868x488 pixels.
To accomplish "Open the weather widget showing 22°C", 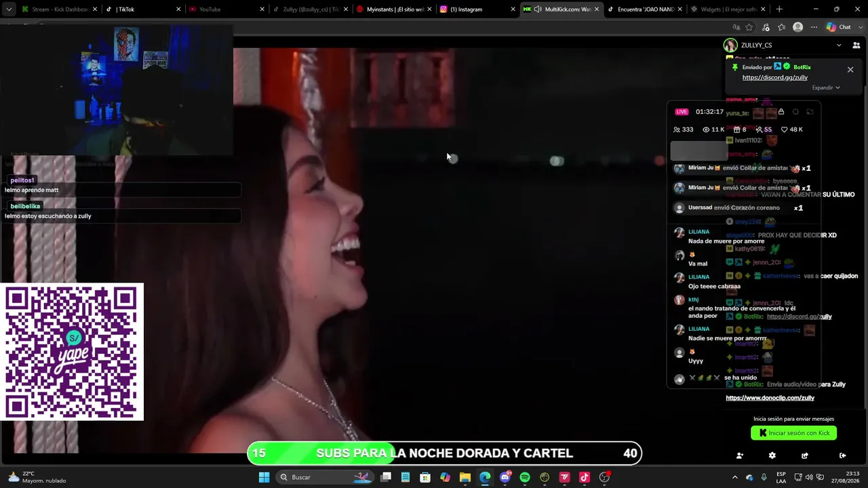I will 37,477.
